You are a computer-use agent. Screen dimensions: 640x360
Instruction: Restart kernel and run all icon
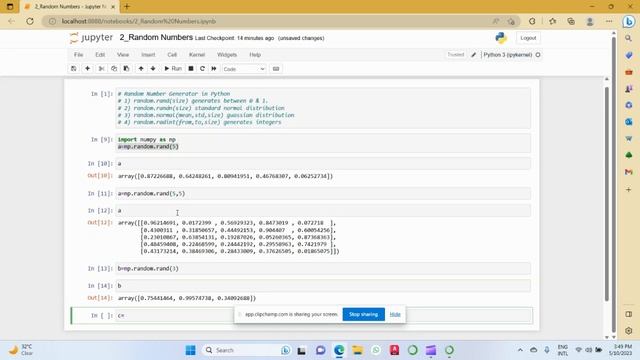click(x=214, y=69)
